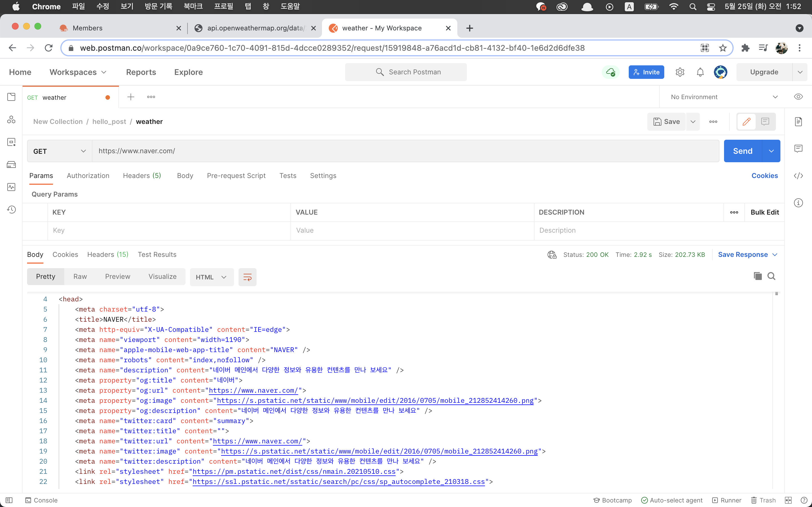
Task: Show environment quick look eye icon
Action: [x=798, y=97]
